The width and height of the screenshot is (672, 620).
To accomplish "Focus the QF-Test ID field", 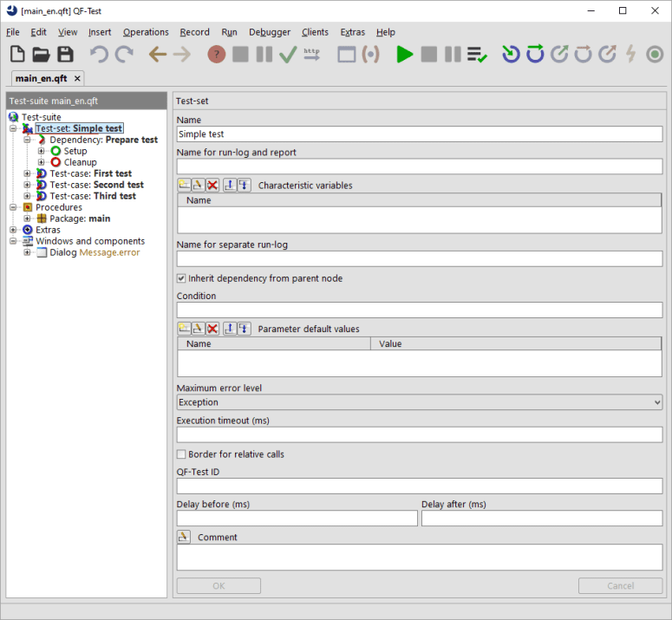I will [420, 486].
